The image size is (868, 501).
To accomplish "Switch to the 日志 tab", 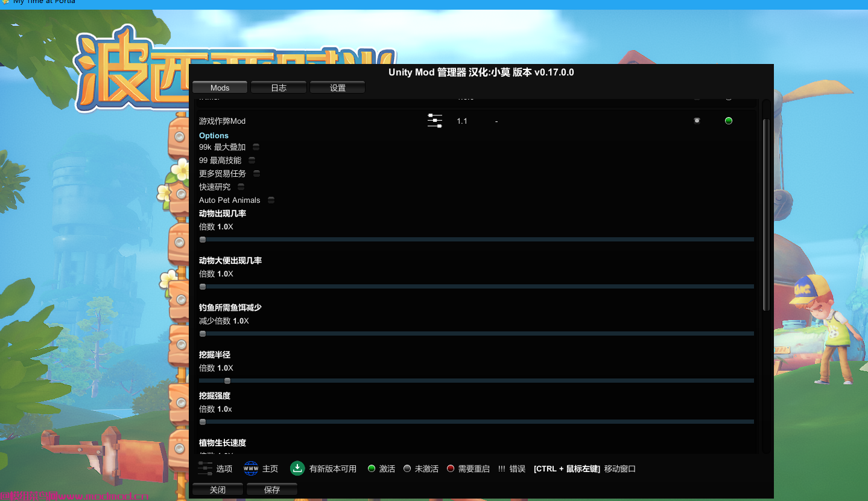I will click(x=278, y=87).
